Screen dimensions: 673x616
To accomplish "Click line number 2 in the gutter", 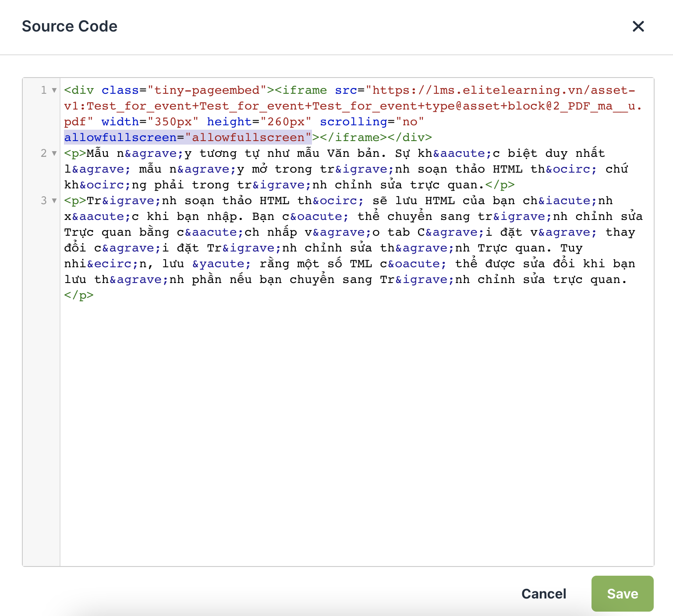I will pyautogui.click(x=44, y=153).
